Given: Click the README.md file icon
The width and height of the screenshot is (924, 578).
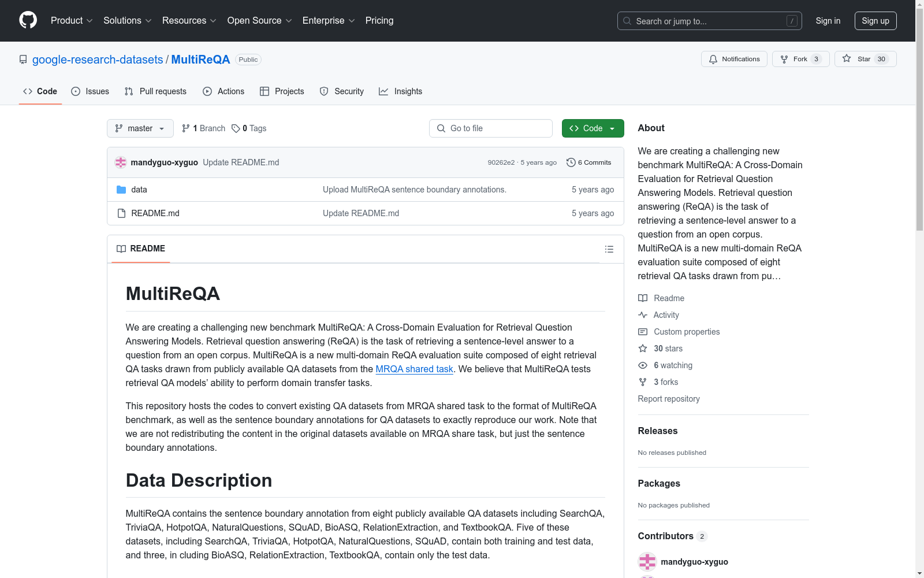Looking at the screenshot, I should 121,213.
